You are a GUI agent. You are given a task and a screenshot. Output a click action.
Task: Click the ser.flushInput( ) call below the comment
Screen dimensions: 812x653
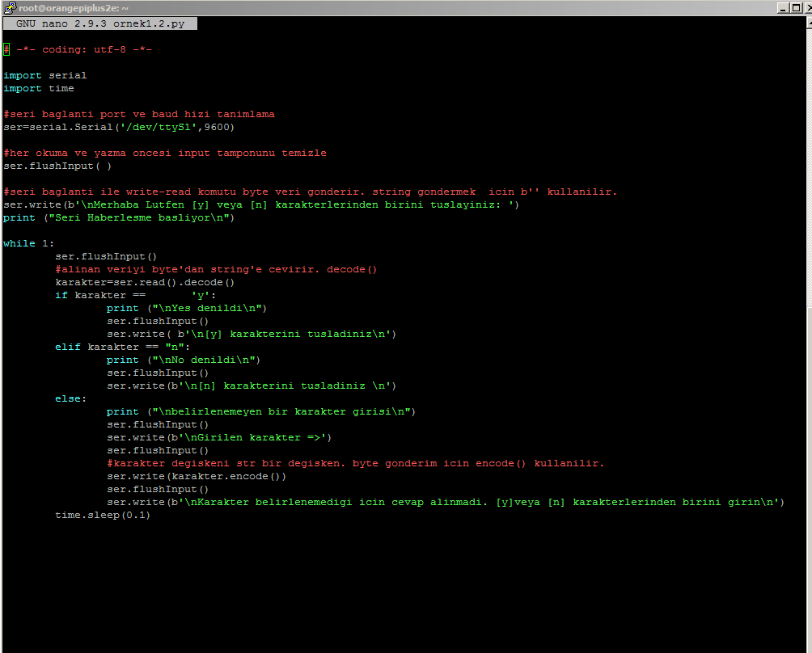pyautogui.click(x=57, y=166)
